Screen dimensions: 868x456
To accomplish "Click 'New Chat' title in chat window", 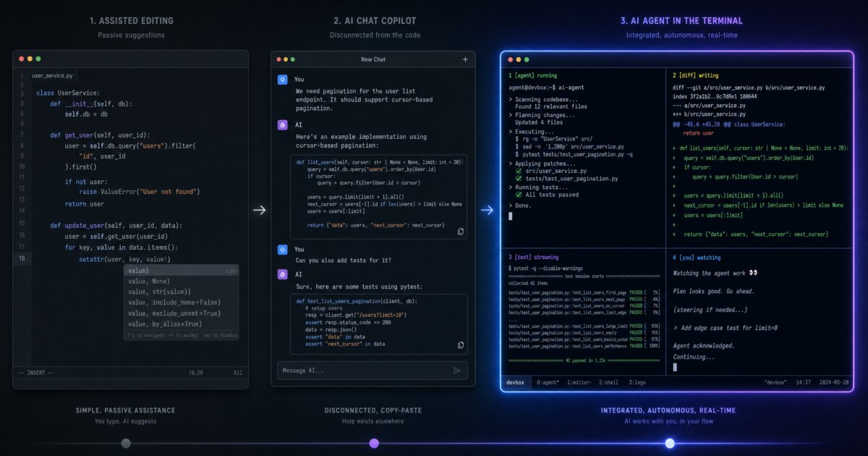I will (x=373, y=59).
